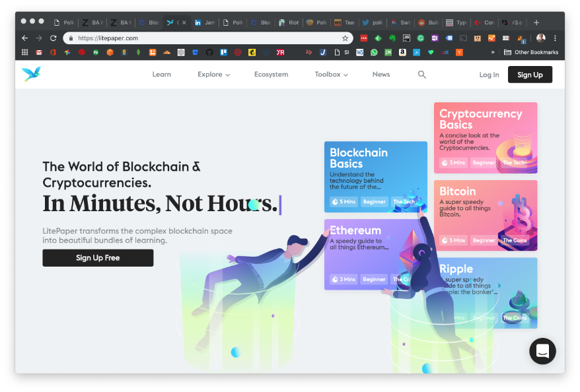
Task: Click the LitePaper bird logo
Action: (30, 75)
